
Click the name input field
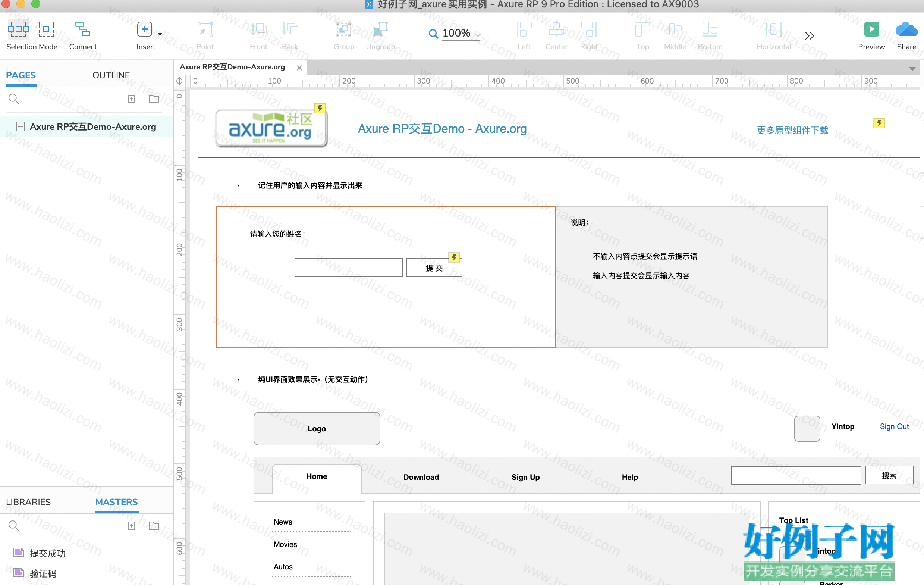point(348,267)
